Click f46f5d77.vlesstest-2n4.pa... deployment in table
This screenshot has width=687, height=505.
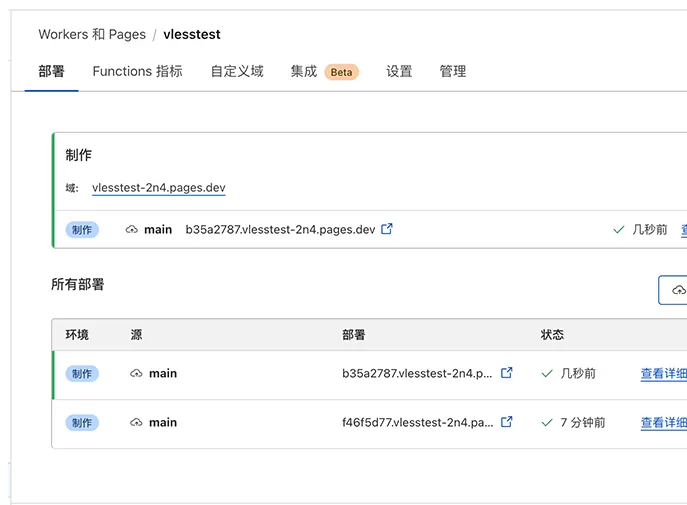point(418,423)
